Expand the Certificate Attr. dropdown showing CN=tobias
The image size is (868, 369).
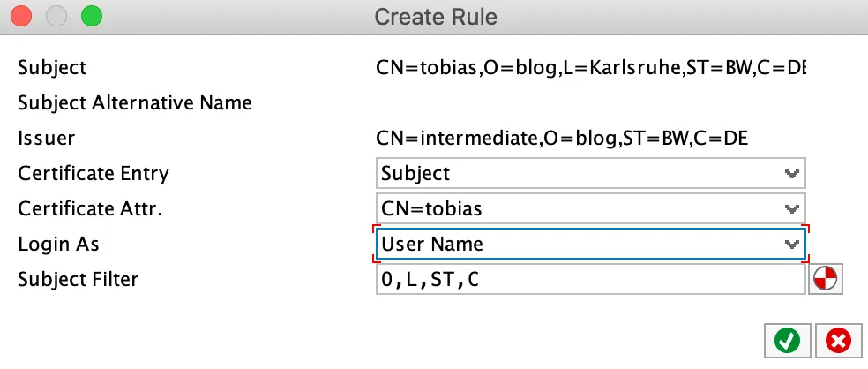(x=590, y=209)
